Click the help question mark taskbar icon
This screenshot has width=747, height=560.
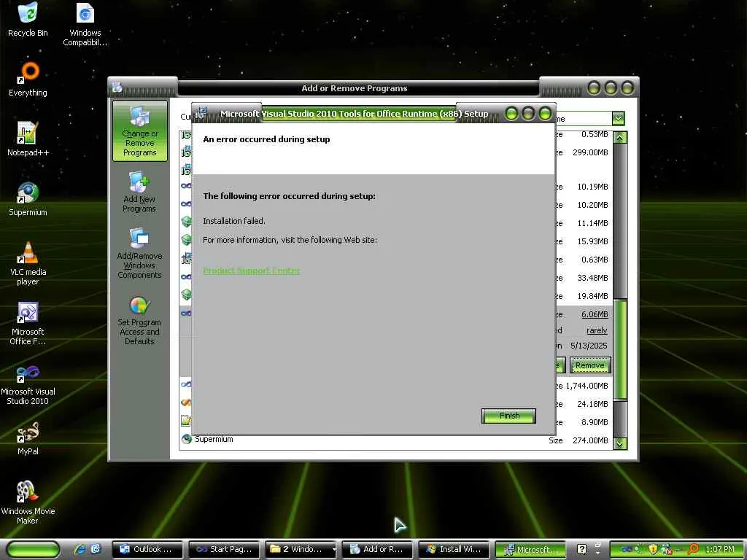581,549
